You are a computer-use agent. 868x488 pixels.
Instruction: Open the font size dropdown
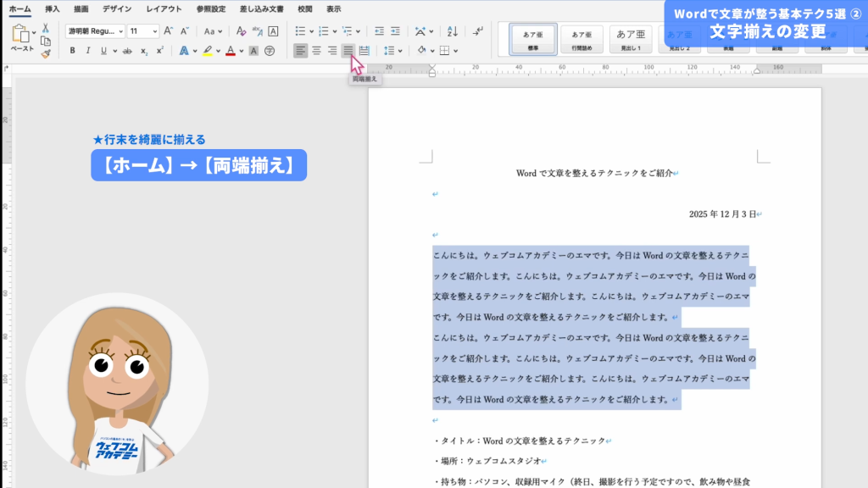pos(155,31)
